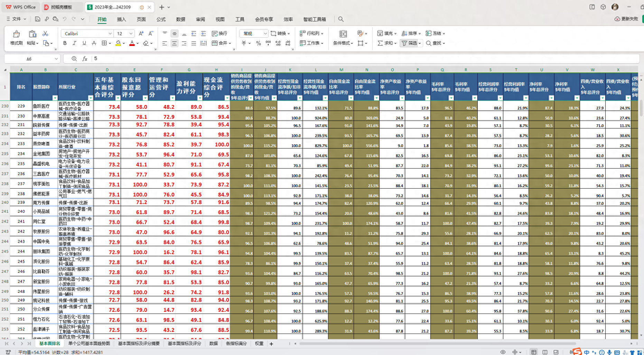Toggle italic formatting

(x=74, y=43)
